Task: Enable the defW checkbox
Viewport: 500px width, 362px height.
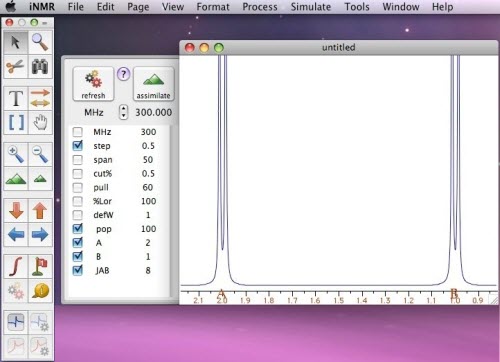Action: [x=78, y=215]
